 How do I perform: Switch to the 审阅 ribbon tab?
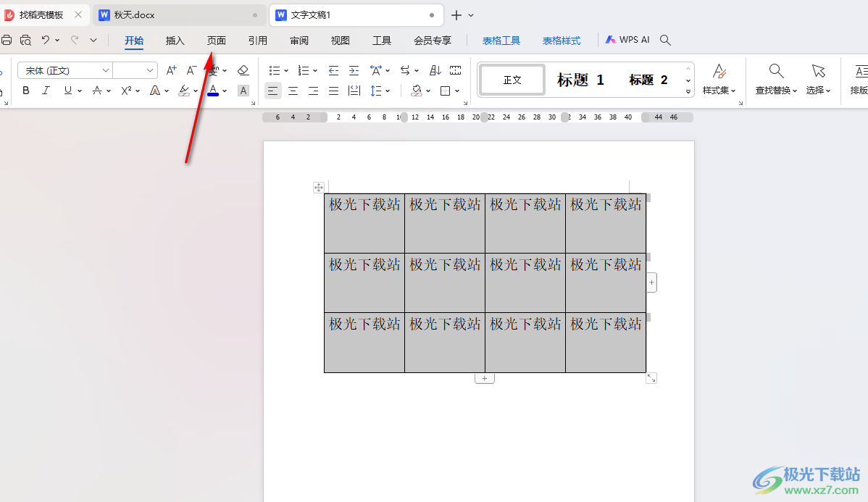(299, 41)
